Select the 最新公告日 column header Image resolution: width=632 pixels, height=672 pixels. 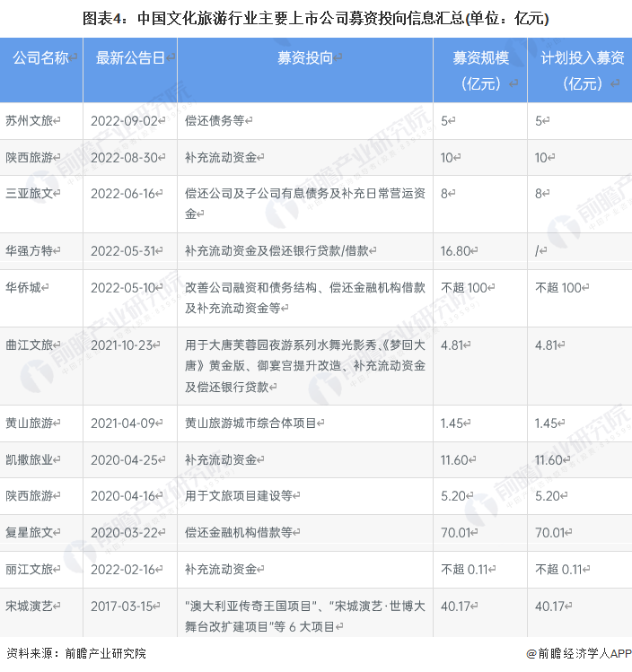click(x=132, y=58)
